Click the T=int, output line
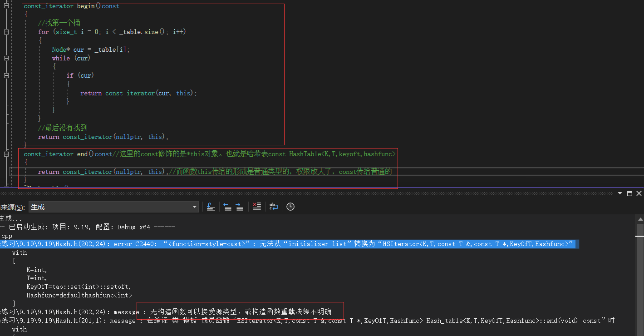The image size is (644, 336). point(37,278)
